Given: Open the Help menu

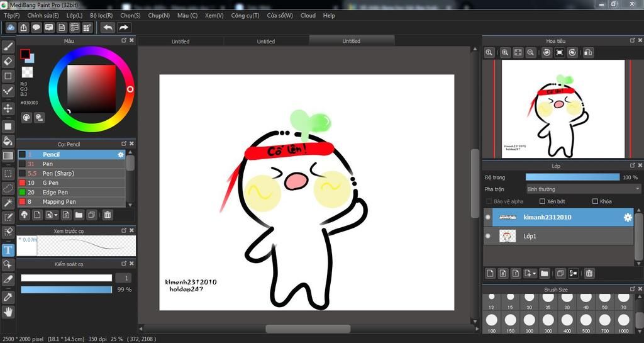Looking at the screenshot, I should coord(329,15).
